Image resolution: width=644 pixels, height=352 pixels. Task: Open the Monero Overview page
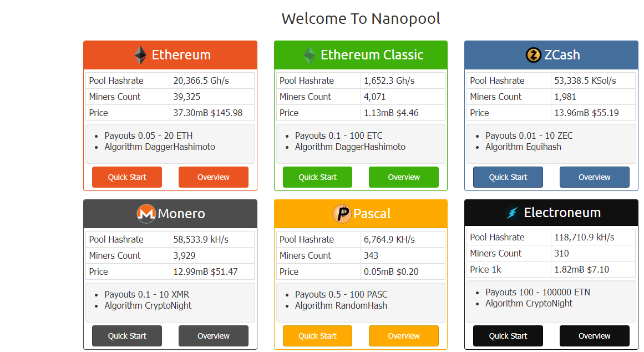pos(214,336)
